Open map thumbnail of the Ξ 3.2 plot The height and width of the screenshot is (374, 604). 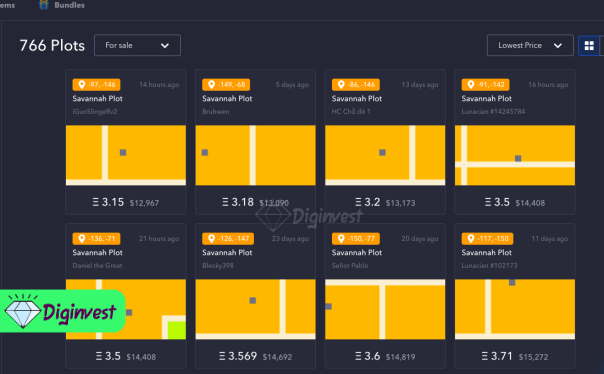[x=385, y=155]
